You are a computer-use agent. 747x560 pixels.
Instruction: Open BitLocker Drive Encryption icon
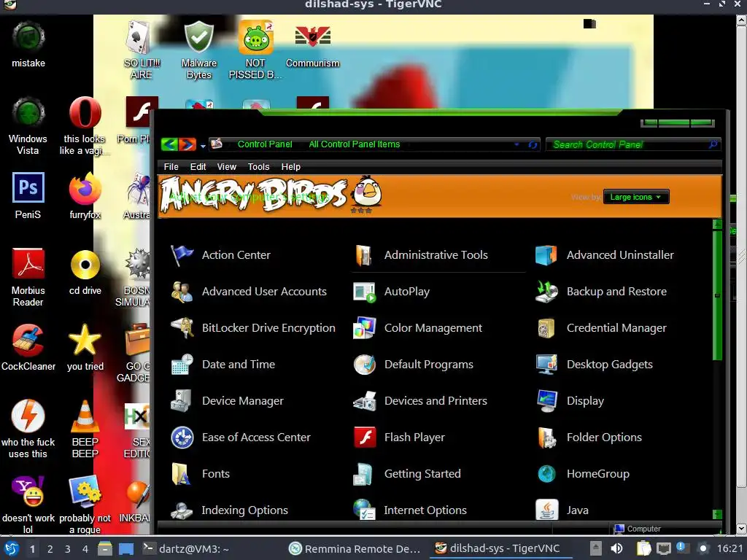coord(182,328)
